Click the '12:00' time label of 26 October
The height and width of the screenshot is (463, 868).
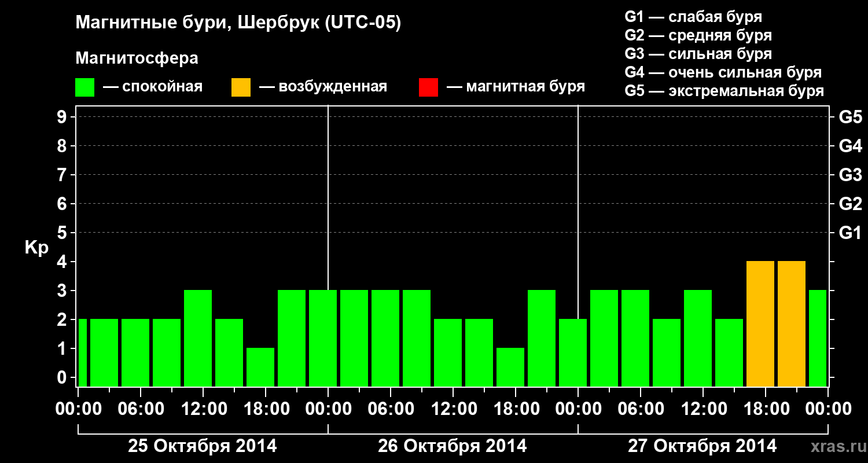(453, 409)
